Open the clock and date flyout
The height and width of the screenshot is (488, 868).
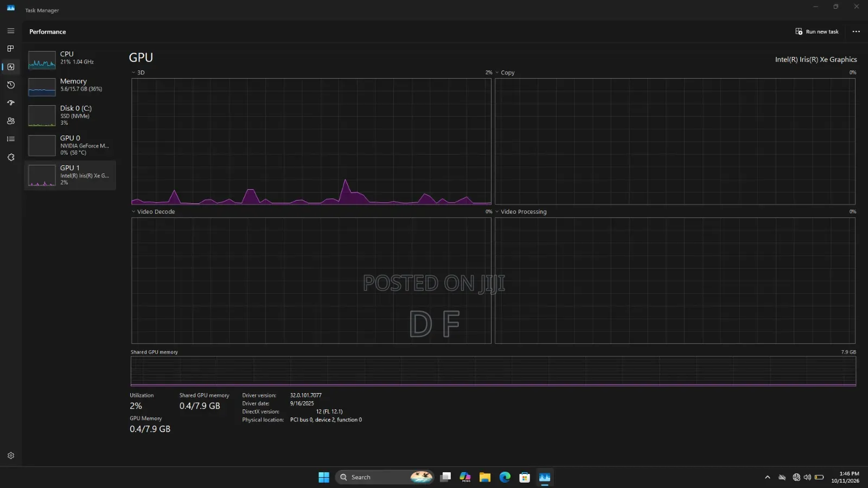pyautogui.click(x=845, y=477)
